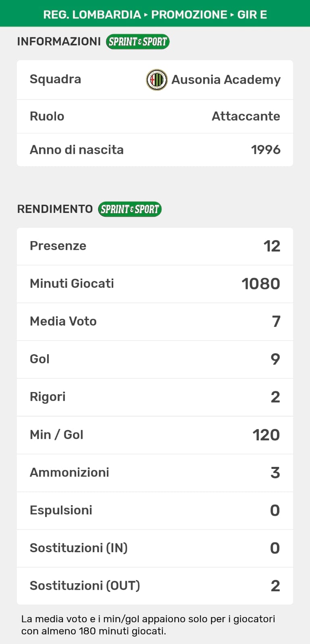Select PROMOZIONE in the header breadcrumb
Image resolution: width=310 pixels, height=644 pixels.
coord(189,14)
